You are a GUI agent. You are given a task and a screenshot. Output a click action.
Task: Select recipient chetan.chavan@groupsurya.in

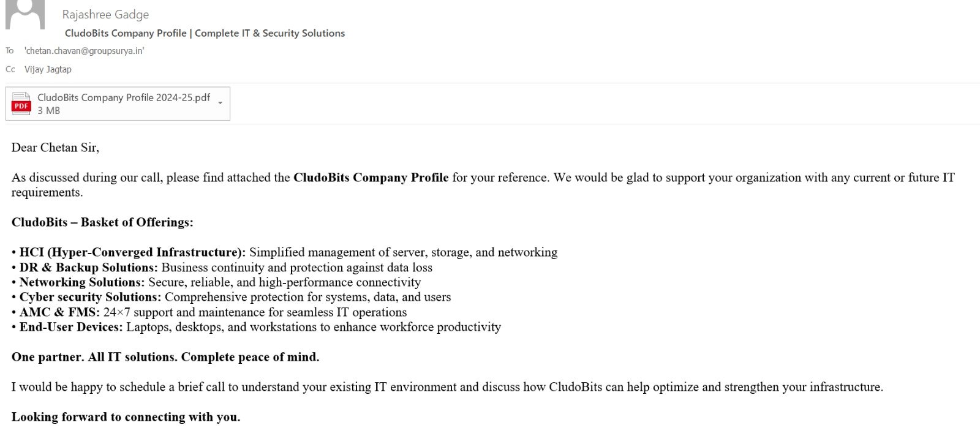tap(85, 51)
